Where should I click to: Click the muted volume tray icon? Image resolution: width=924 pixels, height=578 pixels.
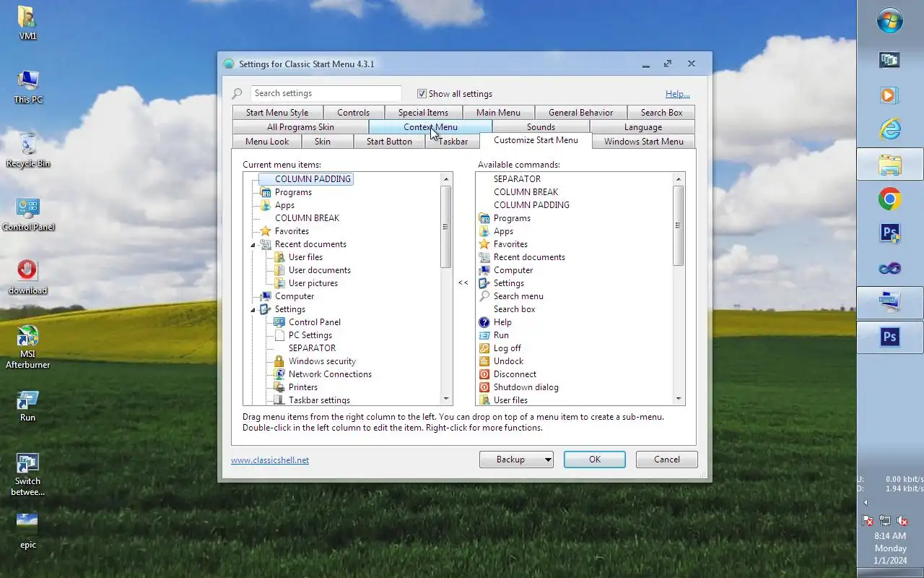(x=902, y=520)
